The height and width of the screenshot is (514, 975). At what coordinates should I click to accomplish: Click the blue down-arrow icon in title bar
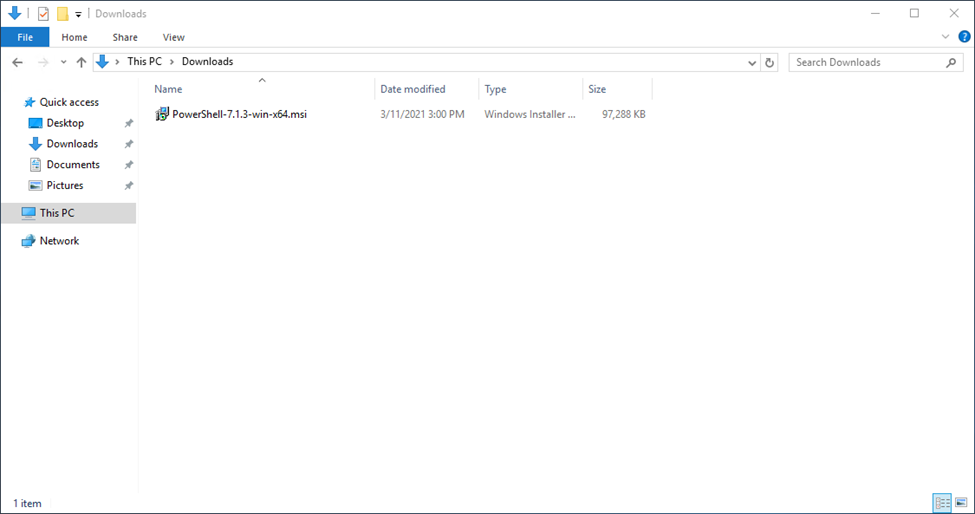[x=15, y=13]
